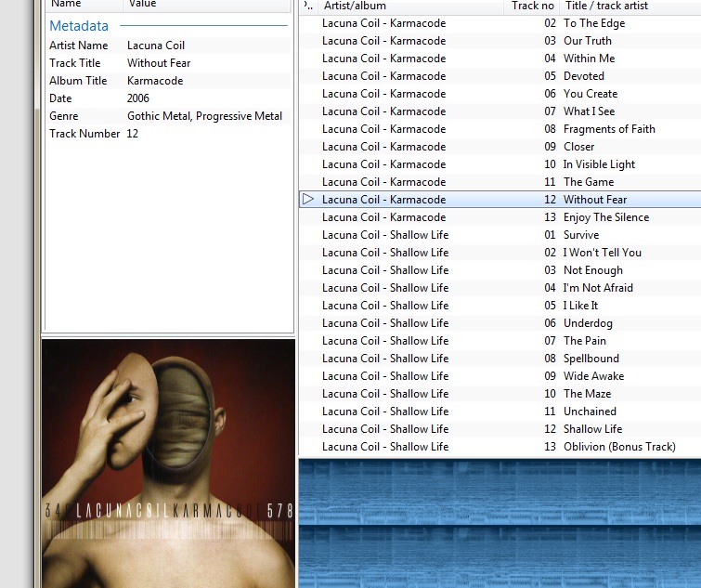Viewport: 701px width, 588px height.
Task: Select the Album Title value Karmacode
Action: pos(155,81)
